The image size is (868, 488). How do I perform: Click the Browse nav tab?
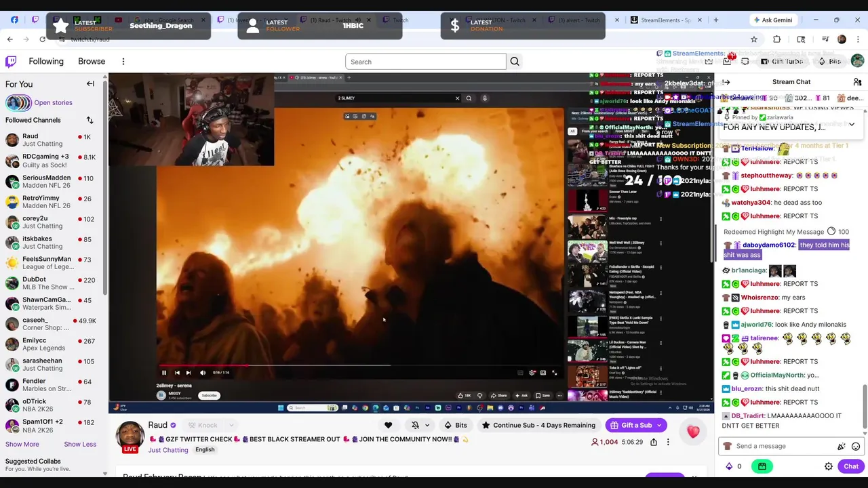coord(92,62)
